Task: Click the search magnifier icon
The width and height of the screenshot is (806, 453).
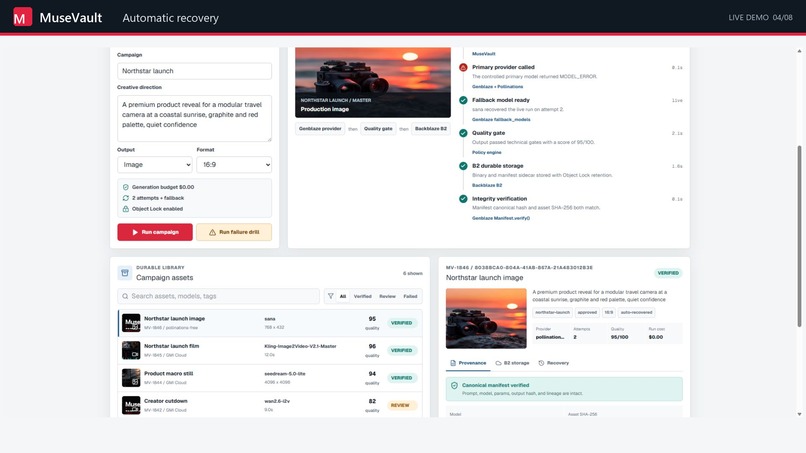Action: click(x=125, y=296)
